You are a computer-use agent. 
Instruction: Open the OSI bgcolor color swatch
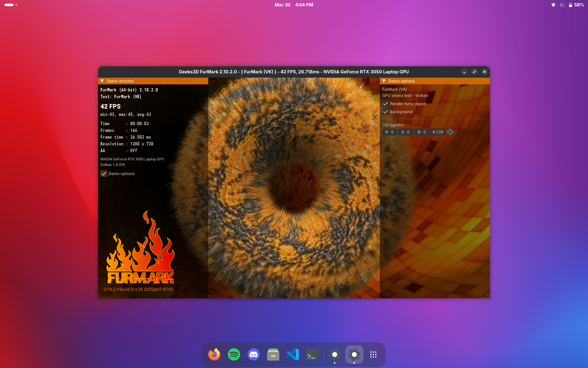pyautogui.click(x=450, y=132)
